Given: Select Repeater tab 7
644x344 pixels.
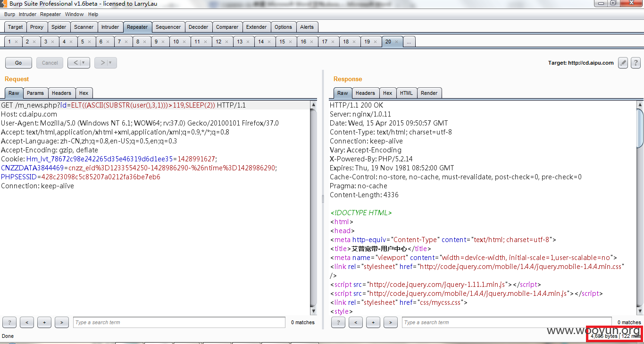Looking at the screenshot, I should [x=119, y=42].
